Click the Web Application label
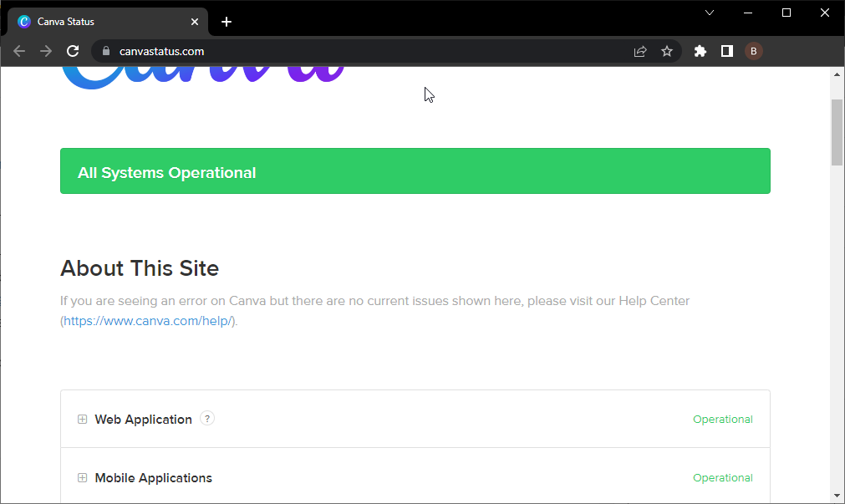This screenshot has height=504, width=845. pos(144,420)
